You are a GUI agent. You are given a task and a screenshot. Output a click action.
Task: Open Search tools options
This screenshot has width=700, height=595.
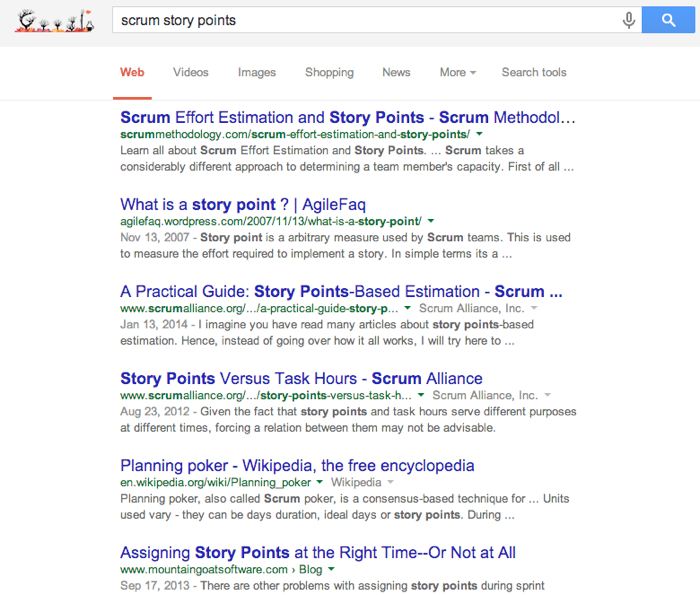534,72
